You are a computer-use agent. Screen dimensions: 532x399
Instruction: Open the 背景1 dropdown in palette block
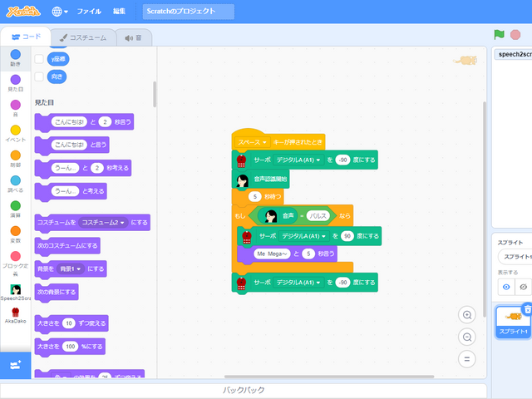pos(76,268)
